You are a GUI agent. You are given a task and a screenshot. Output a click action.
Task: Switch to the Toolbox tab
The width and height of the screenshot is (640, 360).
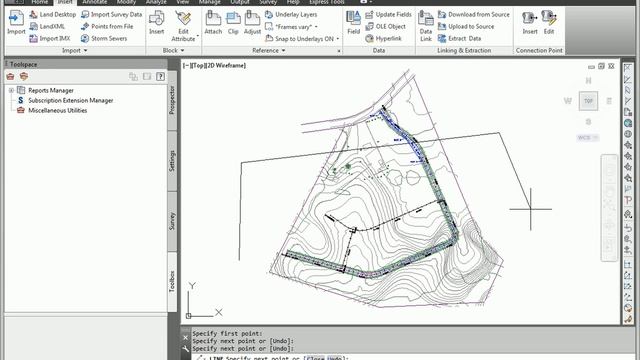(x=172, y=282)
